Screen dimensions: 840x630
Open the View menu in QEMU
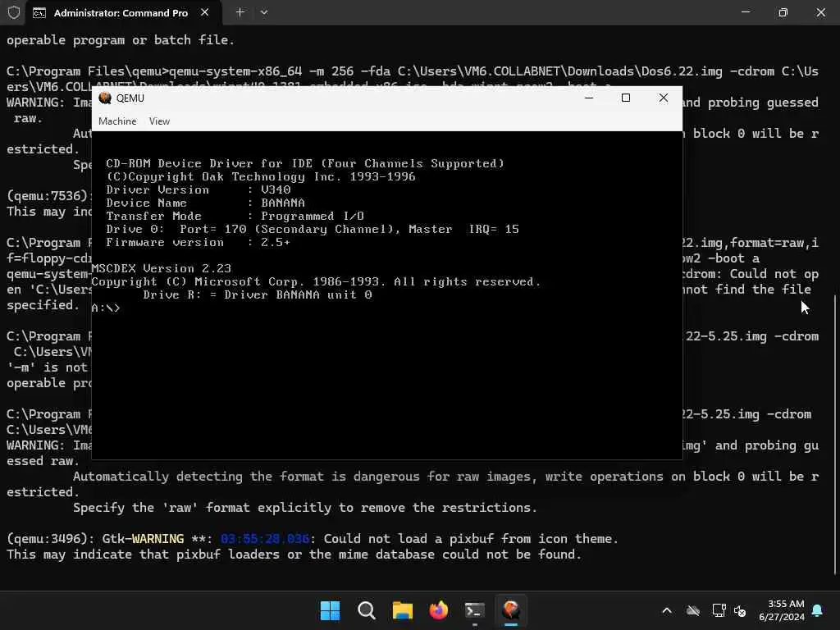(x=159, y=121)
